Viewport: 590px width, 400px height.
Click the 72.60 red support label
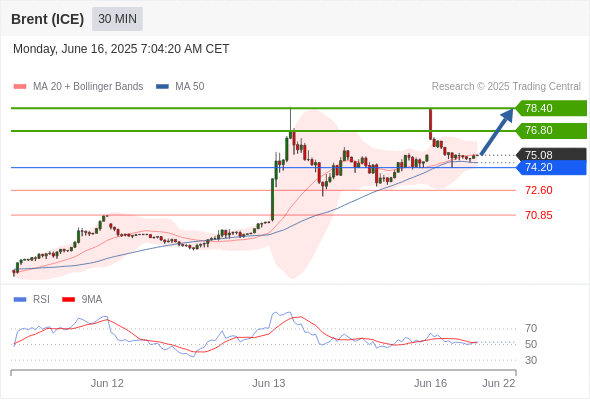tap(539, 190)
